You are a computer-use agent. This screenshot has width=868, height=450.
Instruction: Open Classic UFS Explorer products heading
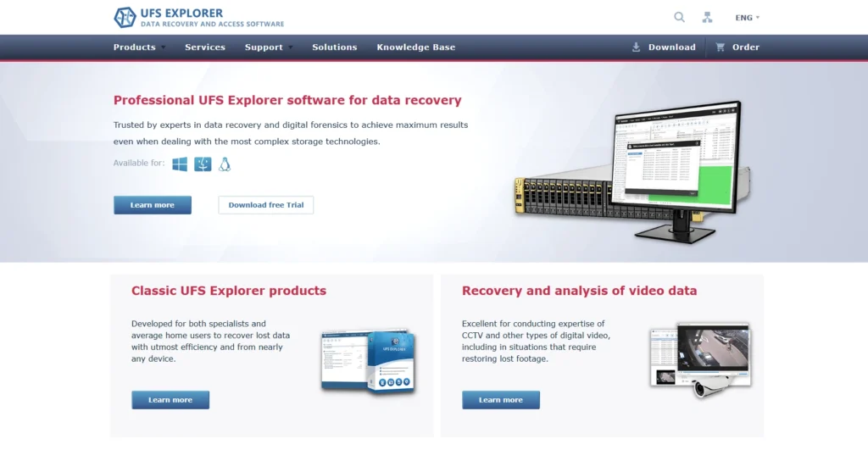pos(229,291)
